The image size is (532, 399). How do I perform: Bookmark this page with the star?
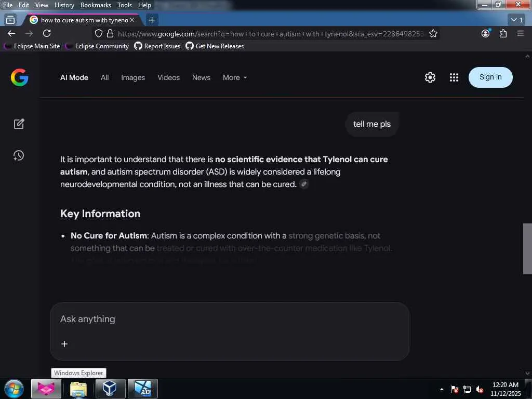[433, 34]
